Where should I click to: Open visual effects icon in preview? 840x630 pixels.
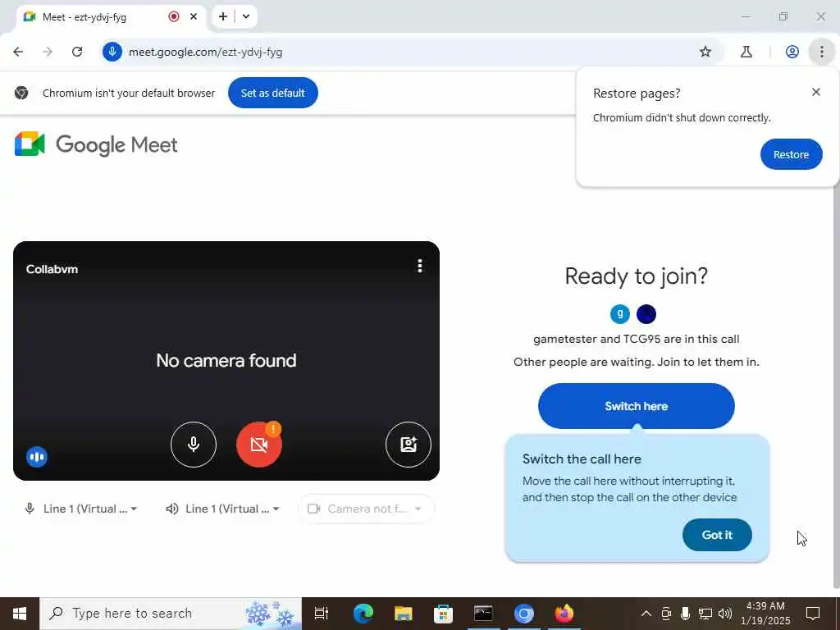click(x=409, y=444)
